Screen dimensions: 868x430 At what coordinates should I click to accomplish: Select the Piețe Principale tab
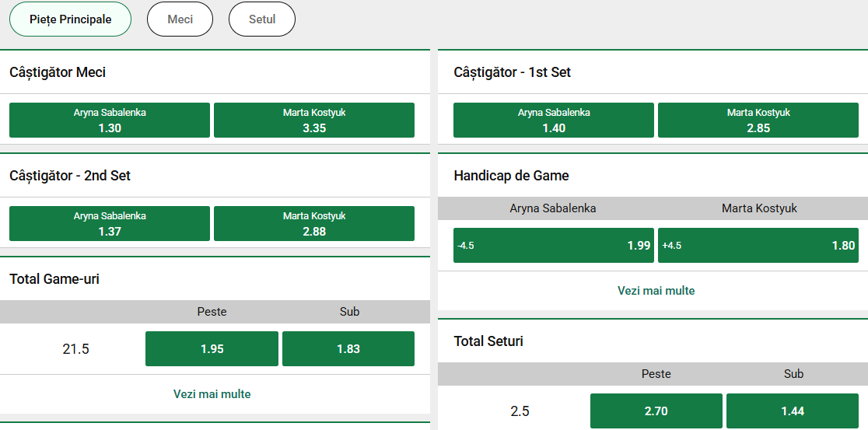click(x=70, y=19)
